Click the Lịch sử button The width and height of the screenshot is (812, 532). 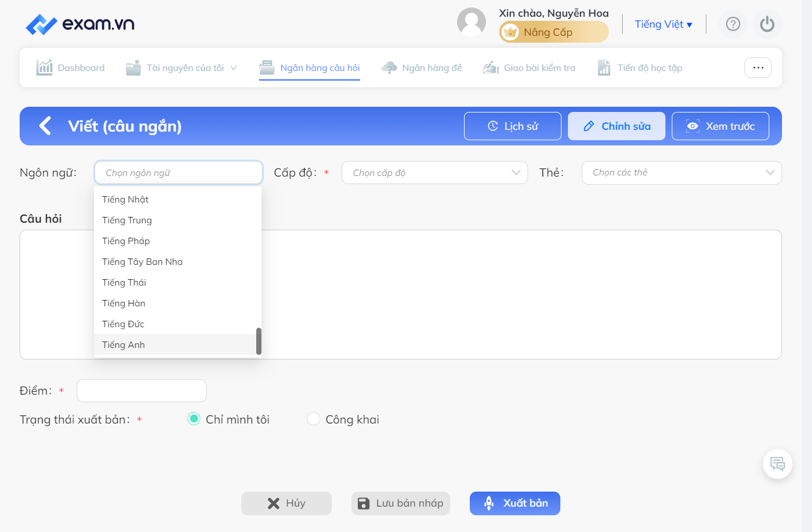(x=512, y=126)
